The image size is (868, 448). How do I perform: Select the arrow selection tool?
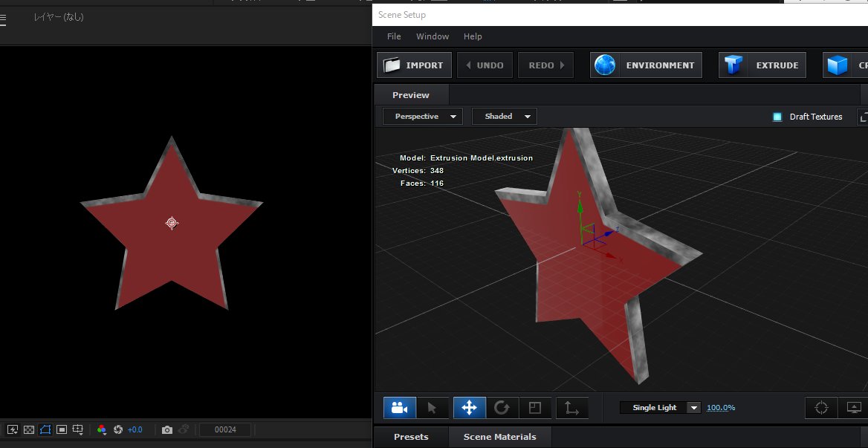(433, 407)
